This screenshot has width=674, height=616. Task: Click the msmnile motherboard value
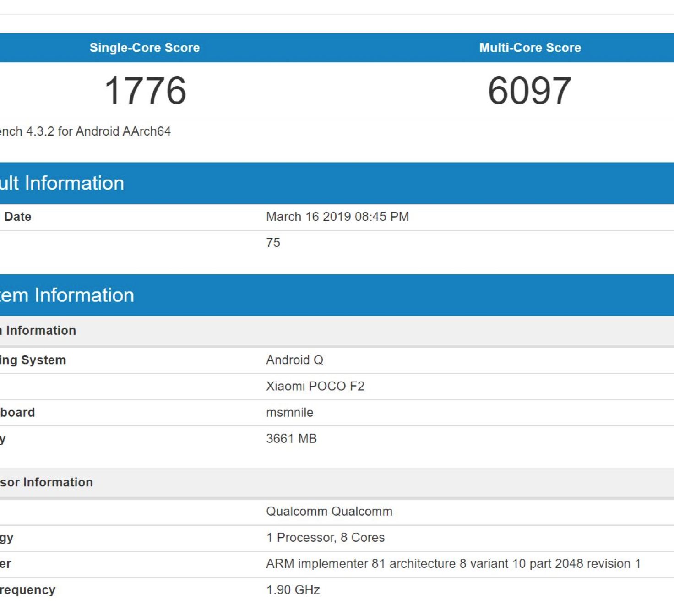(289, 412)
